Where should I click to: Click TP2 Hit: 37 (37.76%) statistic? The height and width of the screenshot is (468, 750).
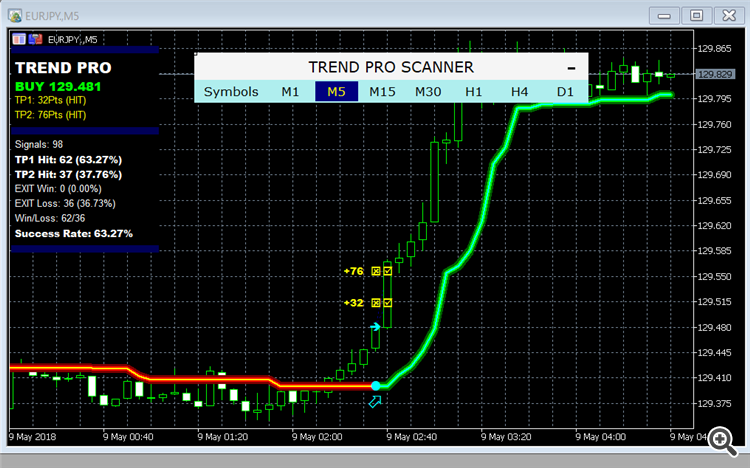(68, 174)
